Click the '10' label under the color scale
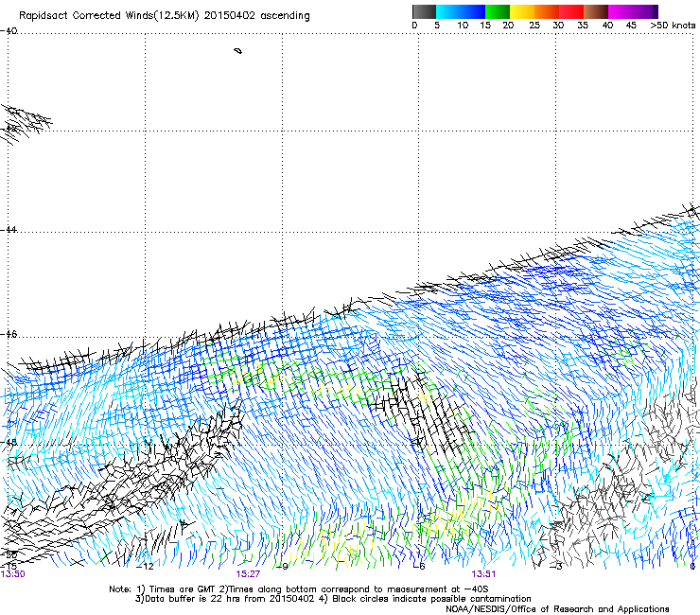This screenshot has height=615, width=700. point(463,26)
